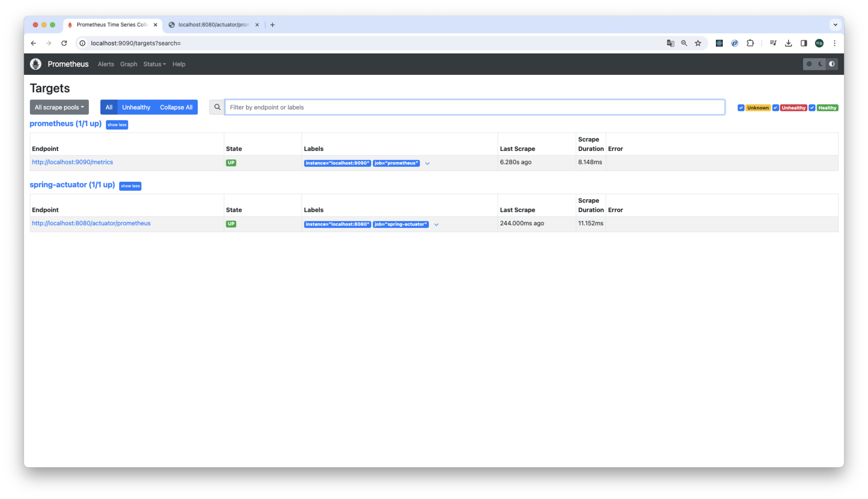This screenshot has width=868, height=499.
Task: Uncheck the Healthy state filter checkbox
Action: (x=812, y=108)
